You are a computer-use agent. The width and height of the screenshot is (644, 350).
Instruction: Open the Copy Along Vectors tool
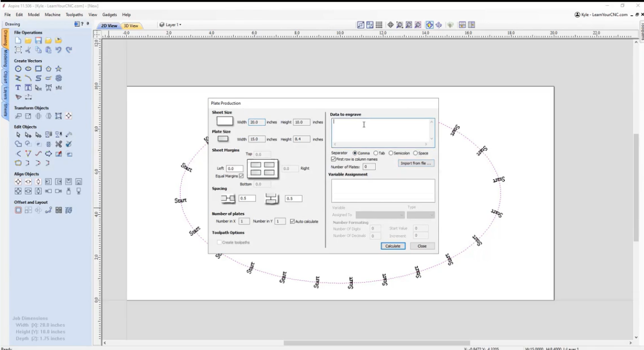tap(49, 210)
